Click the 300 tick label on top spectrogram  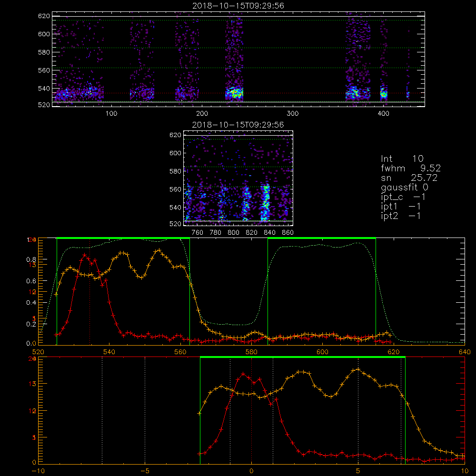click(x=293, y=114)
